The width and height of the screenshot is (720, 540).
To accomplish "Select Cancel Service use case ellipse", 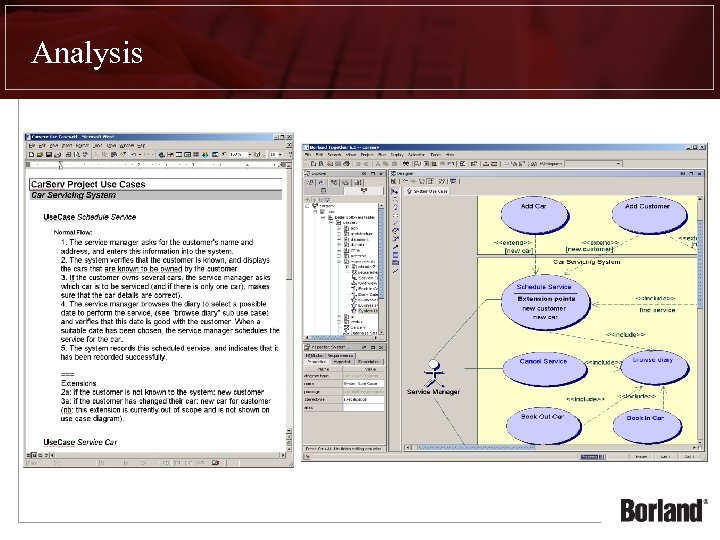I will [545, 369].
